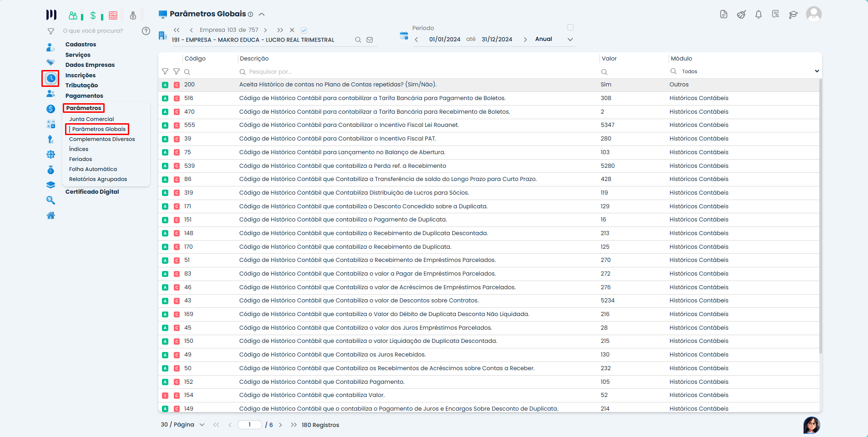This screenshot has height=437, width=868.
Task: Toggle the checkbox next to company navigation
Action: pyautogui.click(x=304, y=30)
